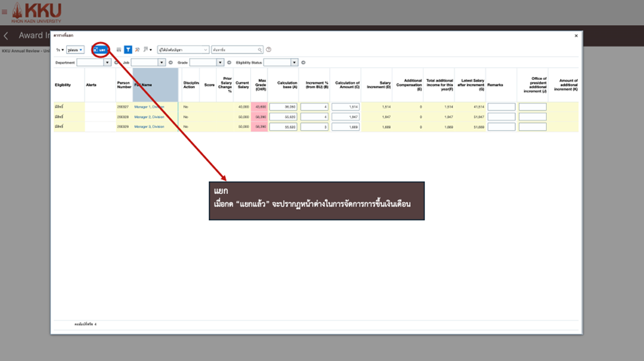644x361 pixels.
Task: Expand the Department filter dropdown
Action: 107,63
